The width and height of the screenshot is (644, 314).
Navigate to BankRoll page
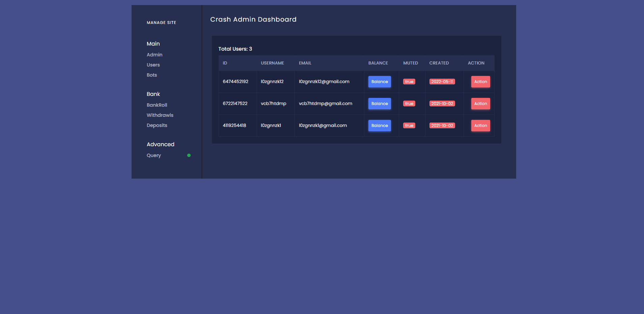157,105
